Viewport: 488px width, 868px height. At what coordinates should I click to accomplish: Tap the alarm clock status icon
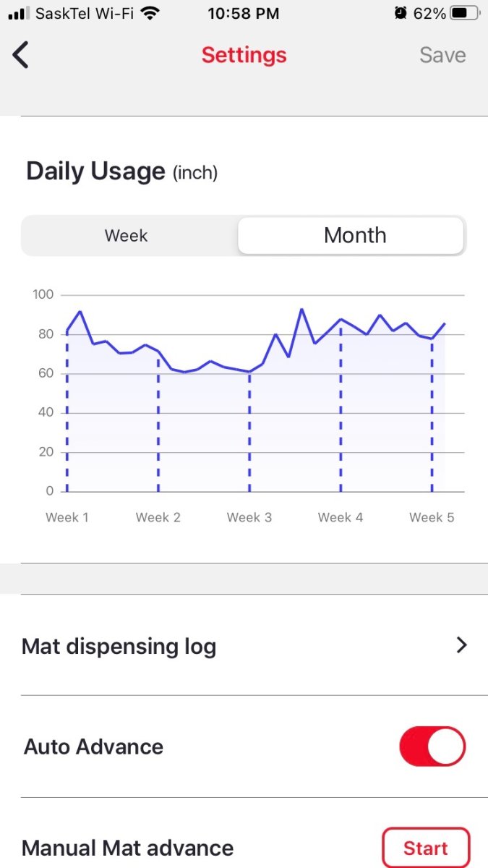tap(400, 13)
